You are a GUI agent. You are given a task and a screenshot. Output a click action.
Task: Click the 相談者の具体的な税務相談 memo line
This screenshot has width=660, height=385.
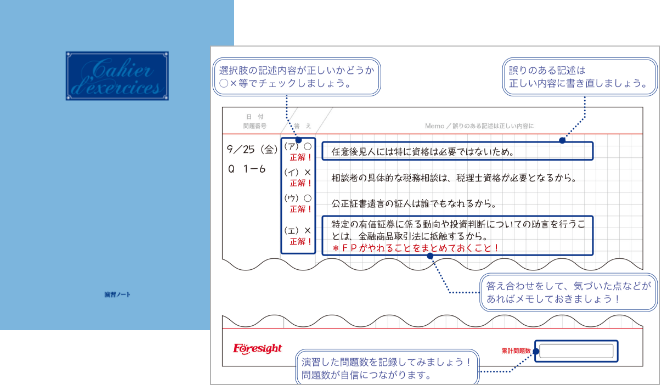click(454, 178)
